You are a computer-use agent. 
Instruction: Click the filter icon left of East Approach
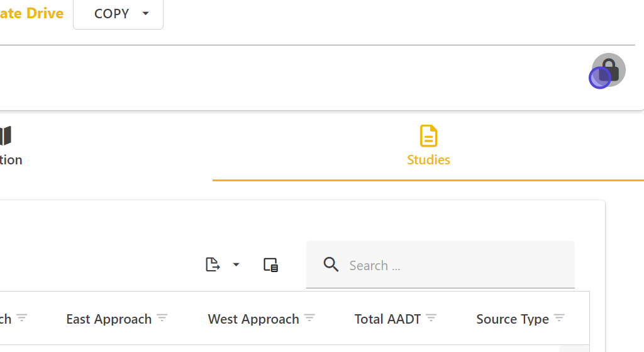pos(22,319)
